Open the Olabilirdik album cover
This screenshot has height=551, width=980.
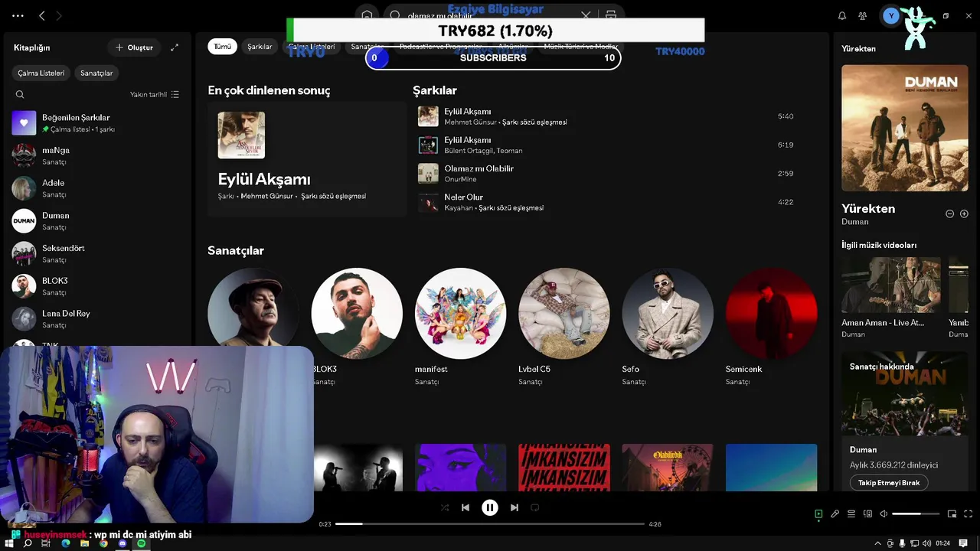[668, 468]
